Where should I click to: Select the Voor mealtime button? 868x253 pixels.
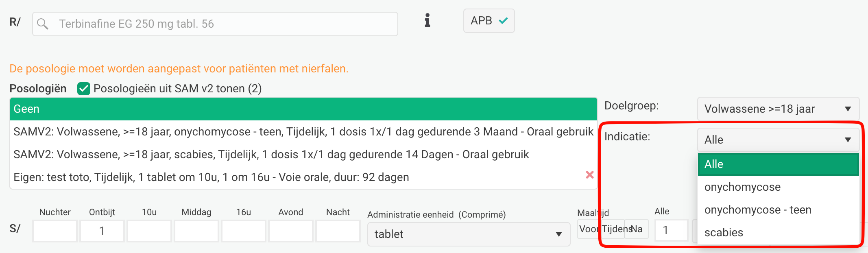588,229
